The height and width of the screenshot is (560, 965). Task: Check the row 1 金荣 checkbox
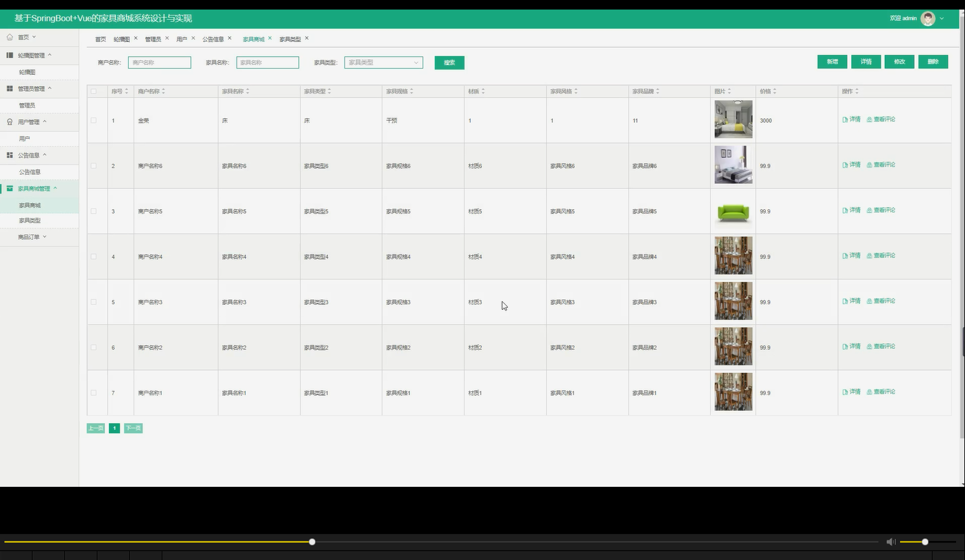[x=94, y=120]
